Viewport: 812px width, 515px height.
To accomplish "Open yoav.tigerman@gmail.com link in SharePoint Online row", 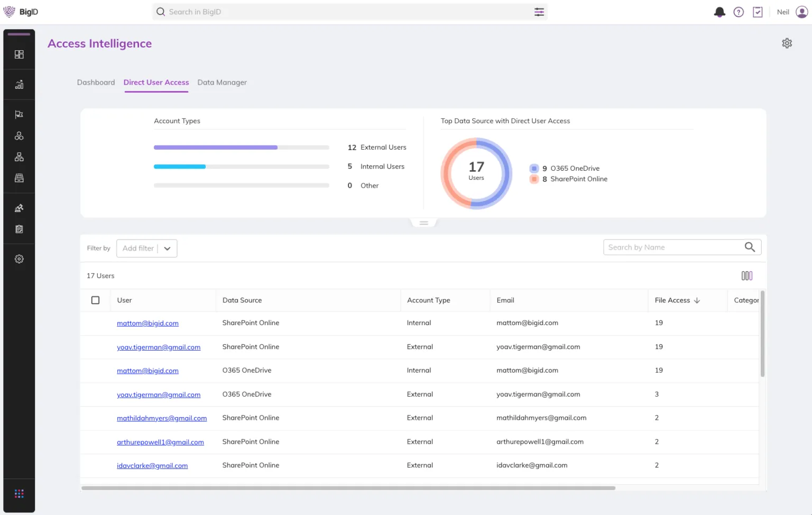I will [159, 347].
